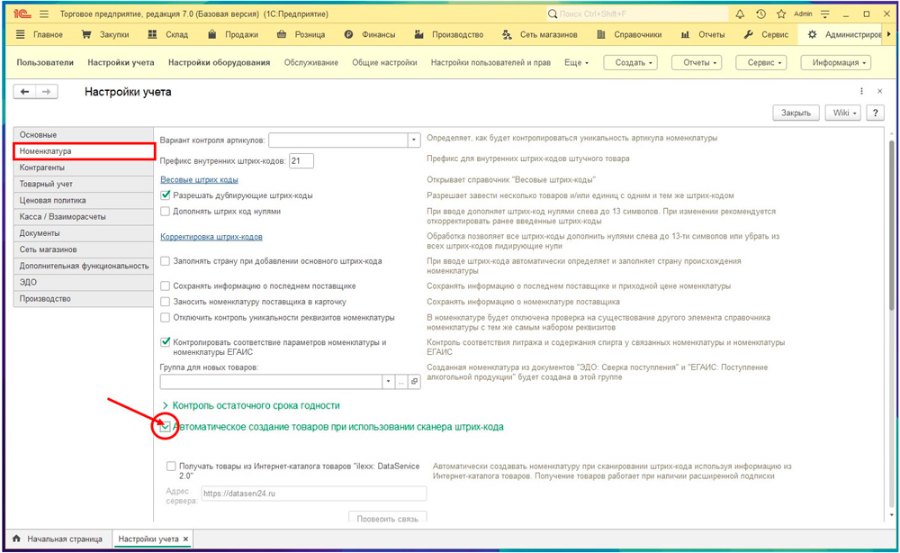Click open-element icon beside group field
Screen dimensions: 900x553
tap(414, 382)
